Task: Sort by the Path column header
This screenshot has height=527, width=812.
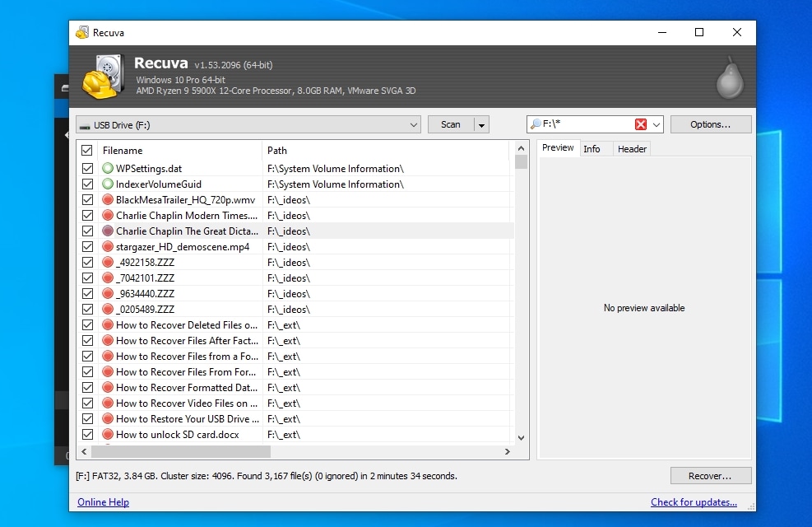Action: [385, 150]
